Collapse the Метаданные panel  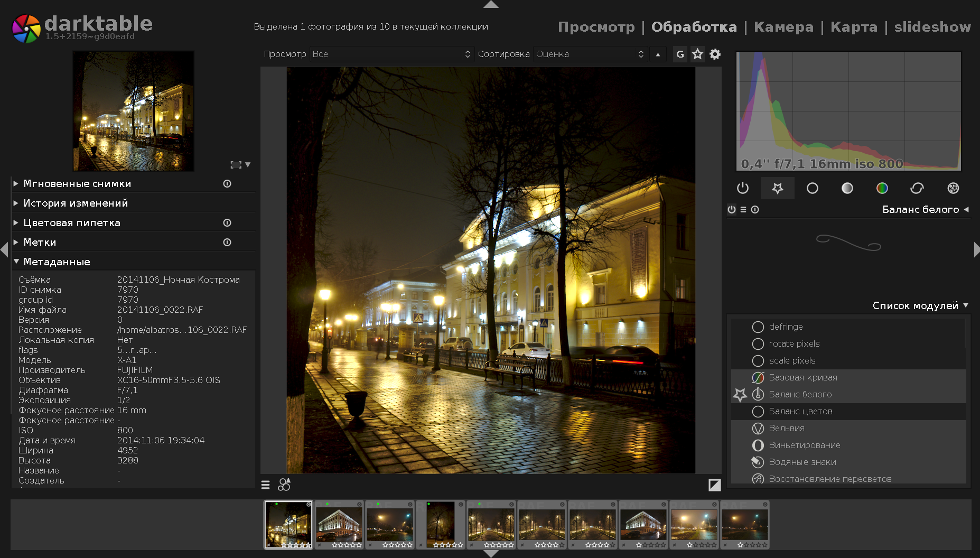[16, 262]
